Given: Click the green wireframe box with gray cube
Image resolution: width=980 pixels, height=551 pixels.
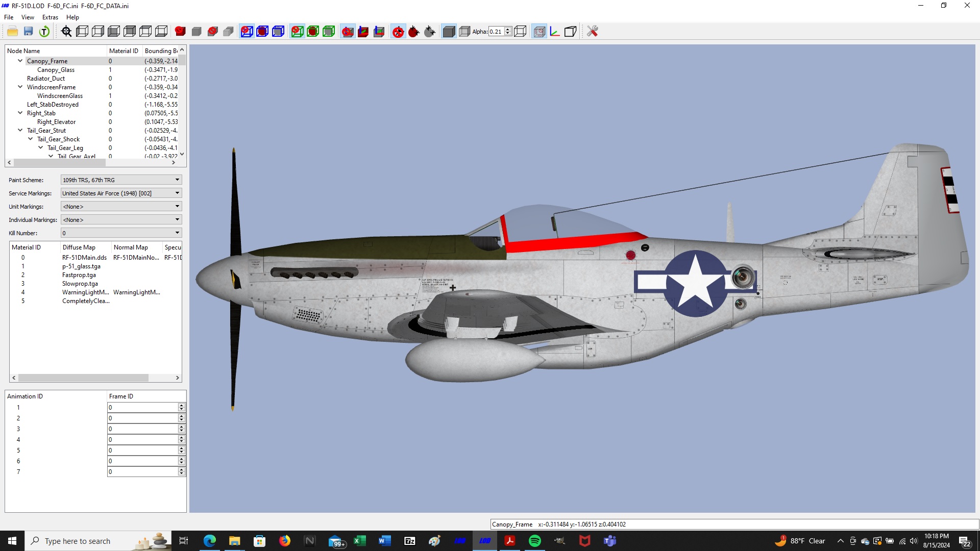Looking at the screenshot, I should point(329,32).
